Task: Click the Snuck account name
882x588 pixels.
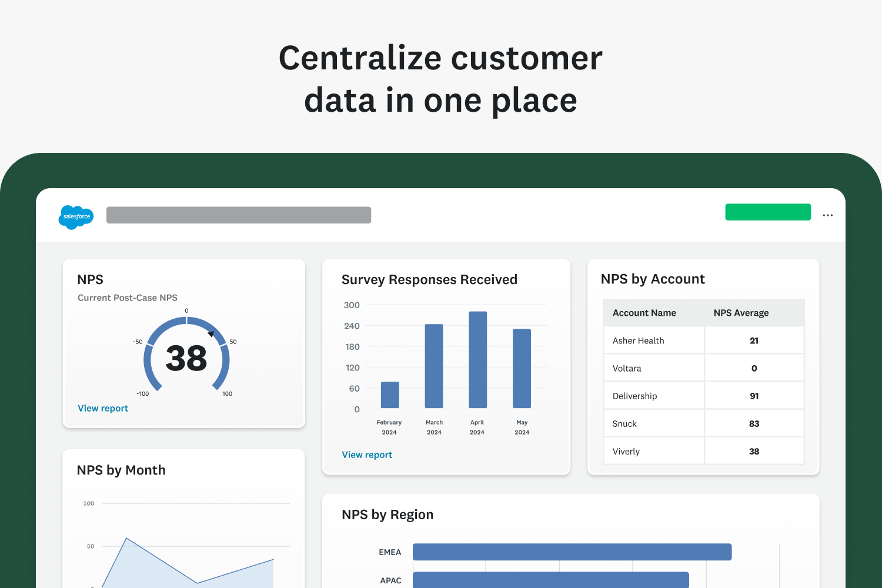Action: [624, 423]
